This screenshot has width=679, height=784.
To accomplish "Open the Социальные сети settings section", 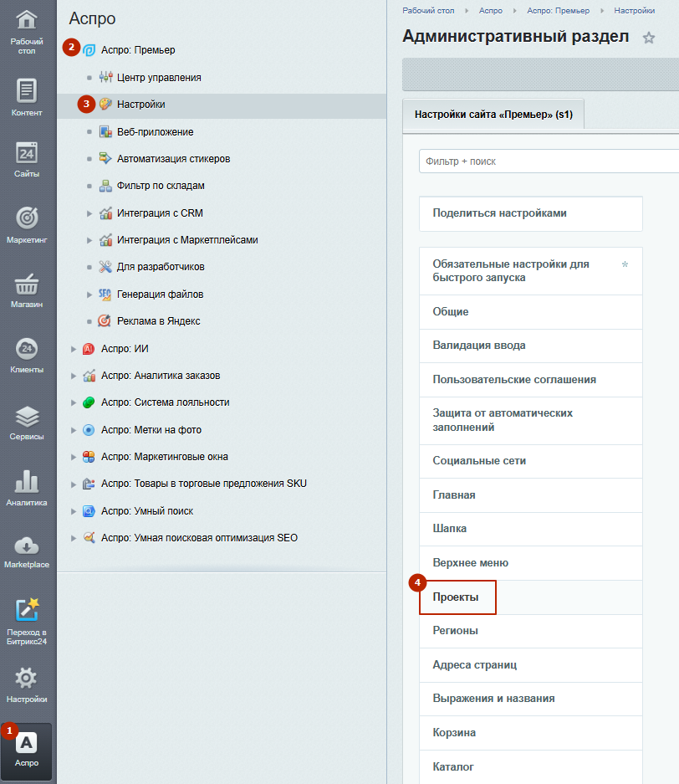I will 531,461.
